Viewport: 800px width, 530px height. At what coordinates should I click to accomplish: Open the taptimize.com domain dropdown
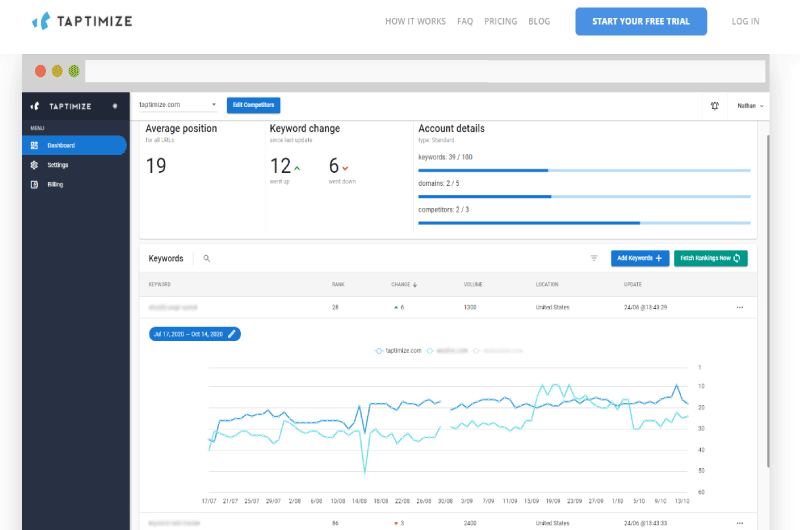tap(178, 105)
